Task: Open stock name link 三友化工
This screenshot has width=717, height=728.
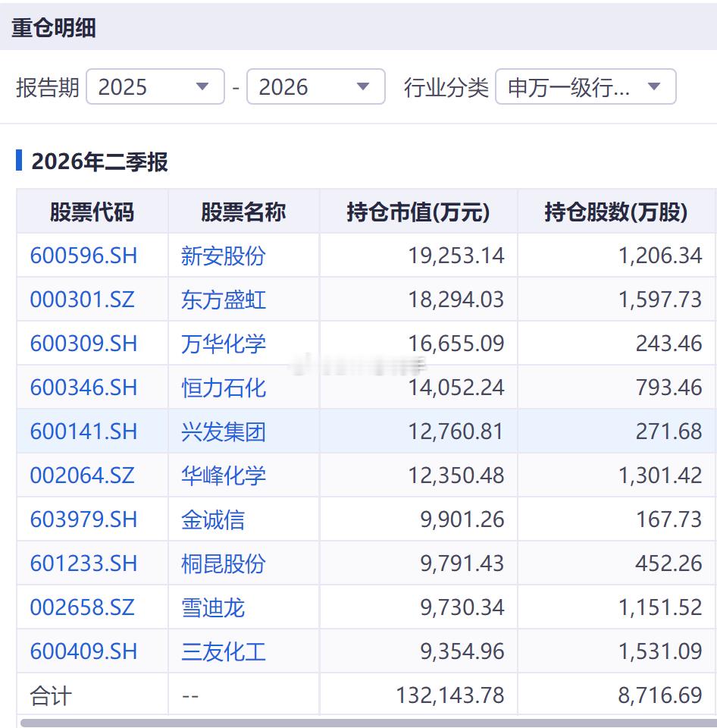Action: click(224, 651)
